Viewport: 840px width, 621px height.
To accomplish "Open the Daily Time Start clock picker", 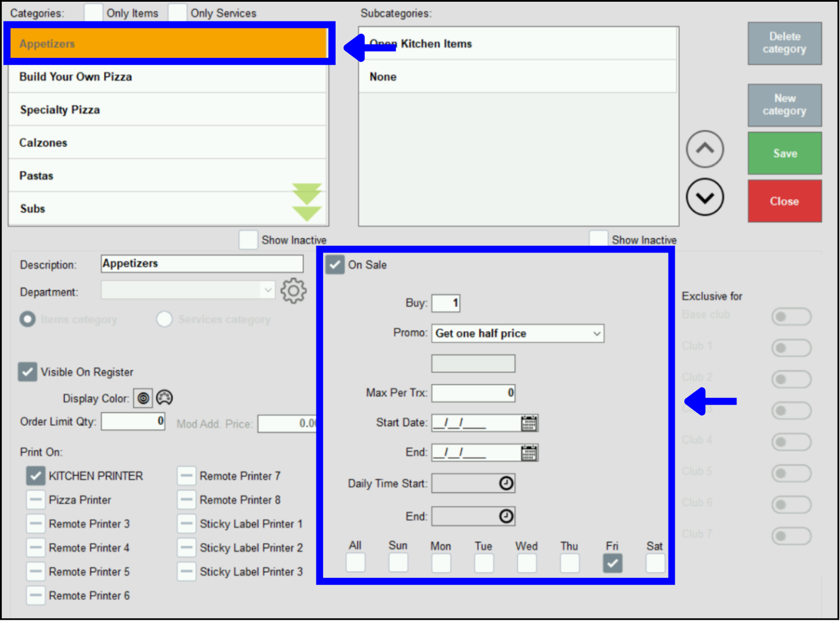I will [506, 483].
